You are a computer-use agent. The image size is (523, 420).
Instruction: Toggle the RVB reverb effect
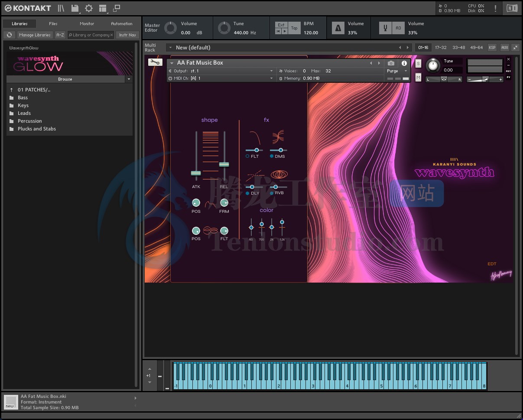pyautogui.click(x=272, y=193)
